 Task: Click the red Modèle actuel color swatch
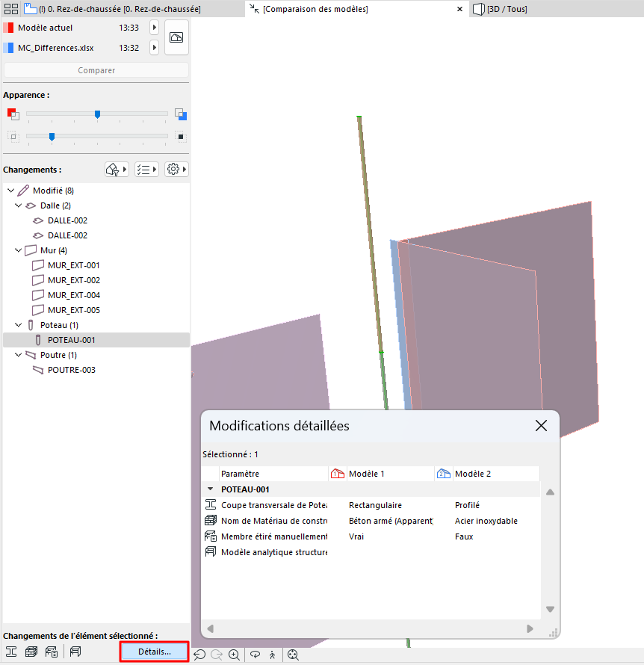pos(8,28)
